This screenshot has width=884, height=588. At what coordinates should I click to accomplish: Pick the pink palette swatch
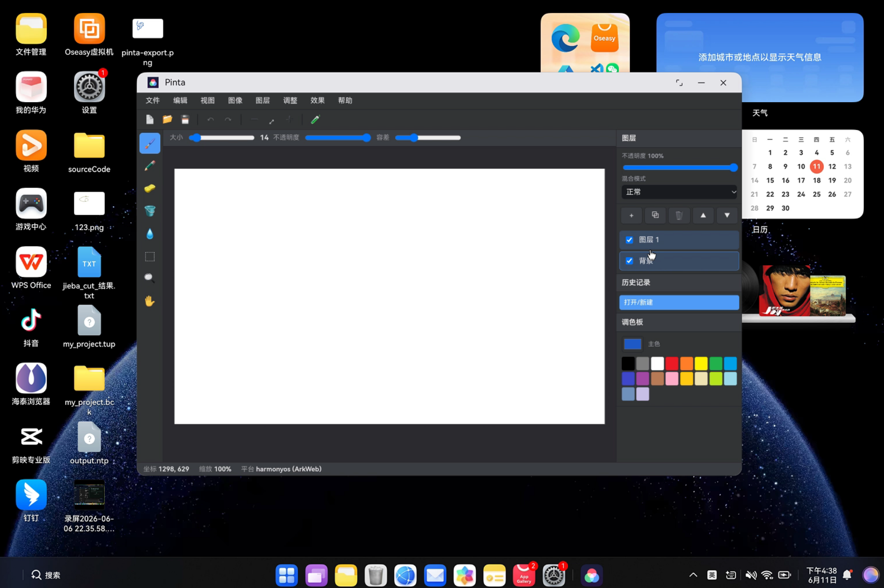[x=672, y=379]
